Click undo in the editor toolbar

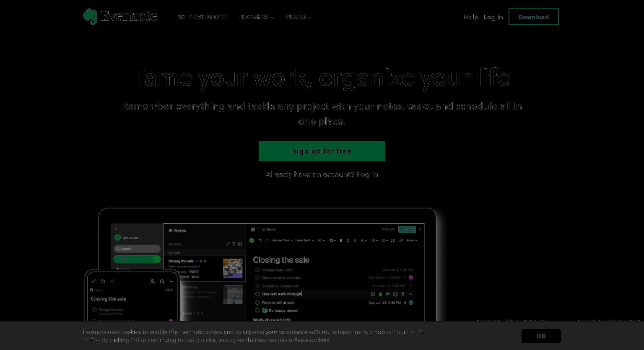260,240
